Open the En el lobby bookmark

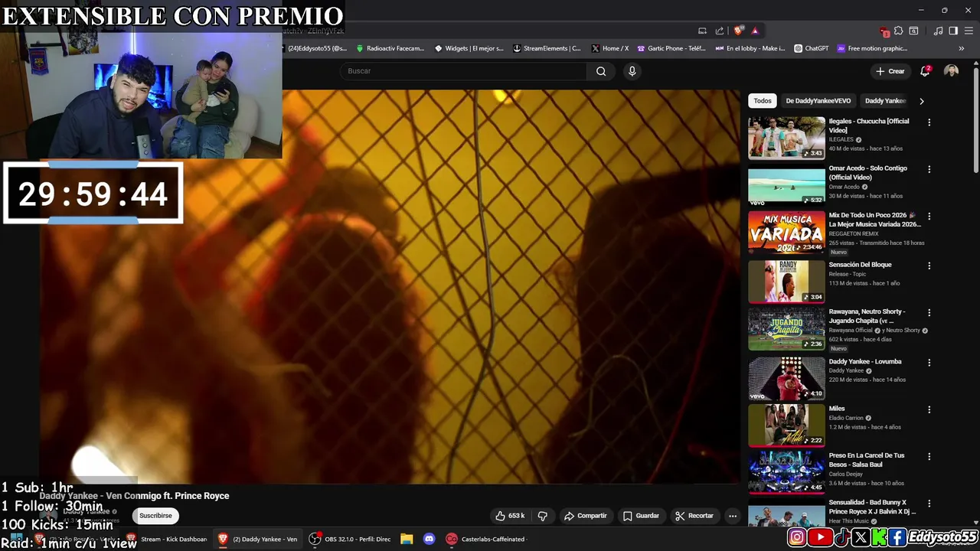750,48
